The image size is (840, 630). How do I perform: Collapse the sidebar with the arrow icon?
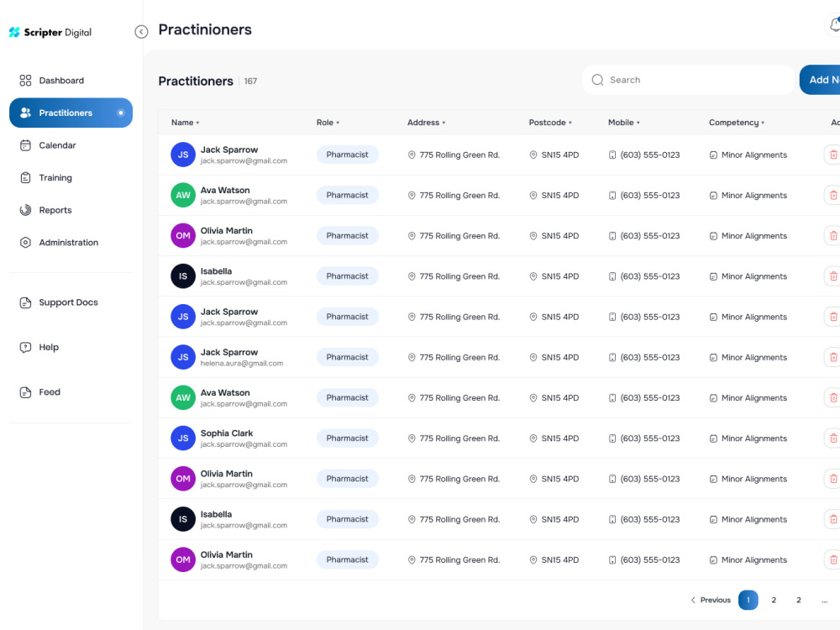[141, 32]
